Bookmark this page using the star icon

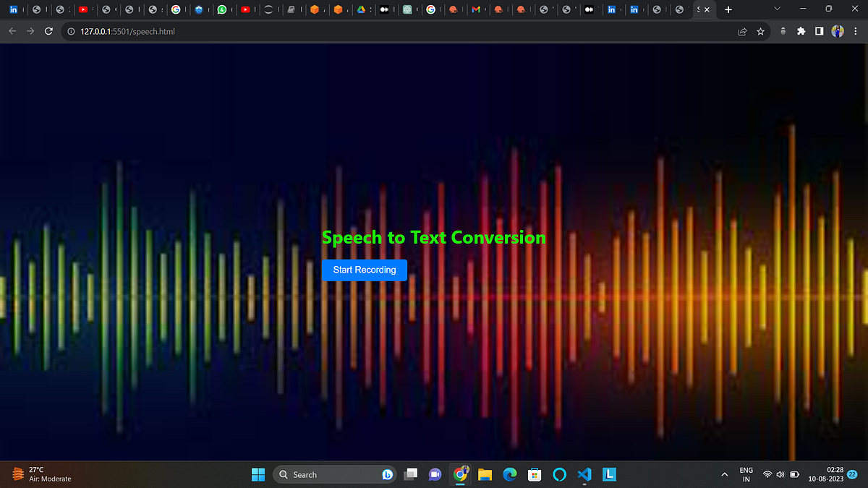[760, 31]
